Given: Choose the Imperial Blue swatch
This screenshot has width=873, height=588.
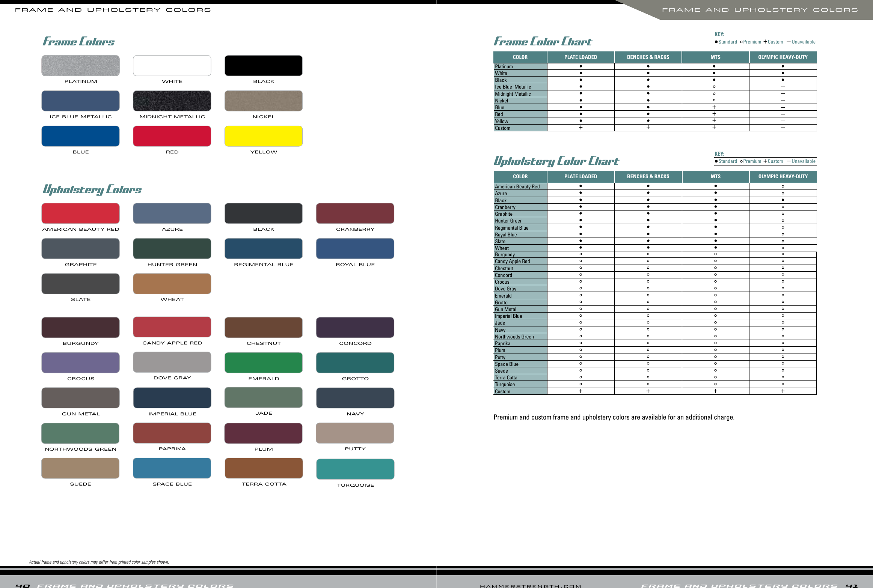Looking at the screenshot, I should pos(172,398).
